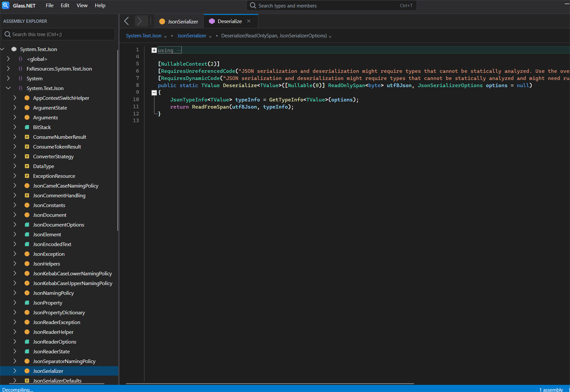Select JsonNamingPolicy in the tree
This screenshot has height=392, width=570.
[53, 293]
